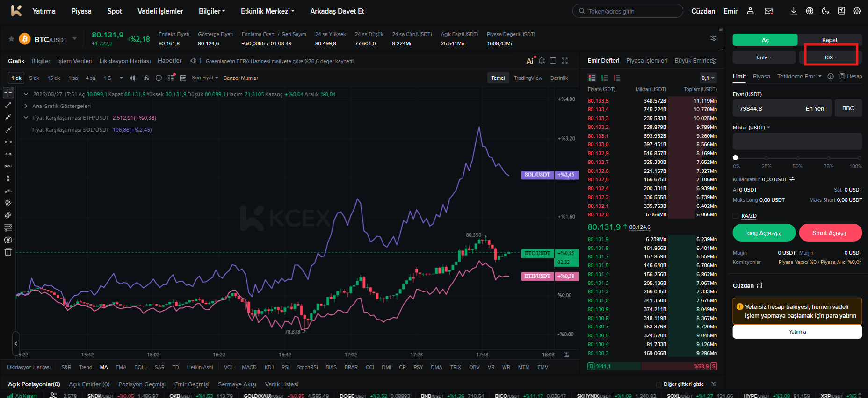This screenshot has width=868, height=398.
Task: Set amount slider to 50%
Action: [x=797, y=158]
